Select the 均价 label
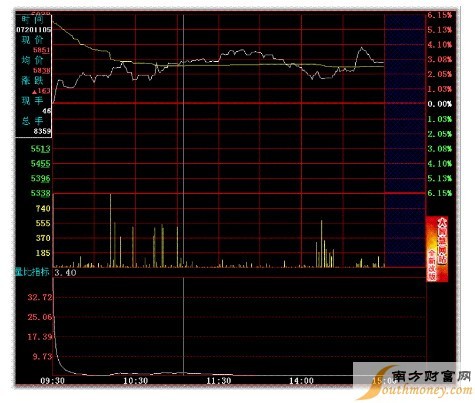This screenshot has width=475, height=403. point(33,60)
